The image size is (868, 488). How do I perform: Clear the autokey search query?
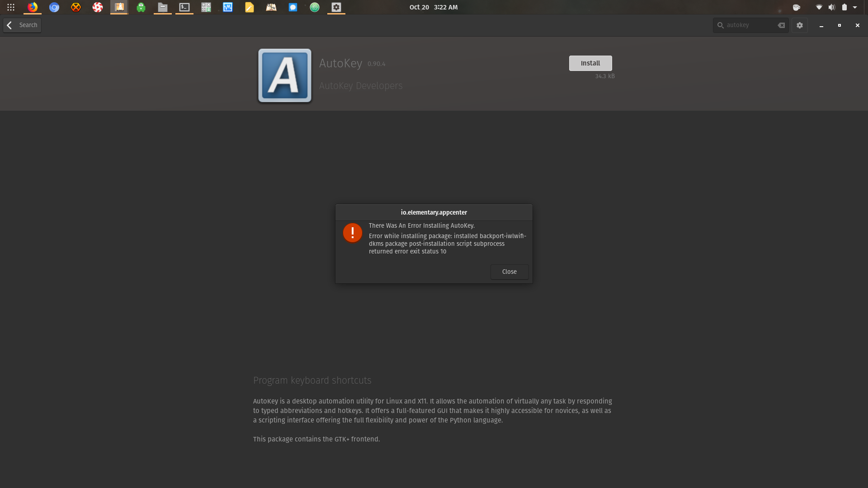[x=781, y=25]
